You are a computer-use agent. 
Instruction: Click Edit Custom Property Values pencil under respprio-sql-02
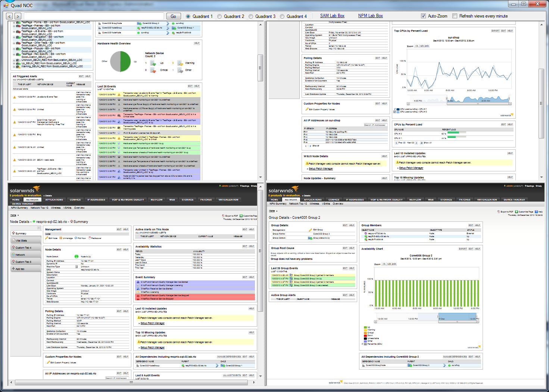point(48,362)
